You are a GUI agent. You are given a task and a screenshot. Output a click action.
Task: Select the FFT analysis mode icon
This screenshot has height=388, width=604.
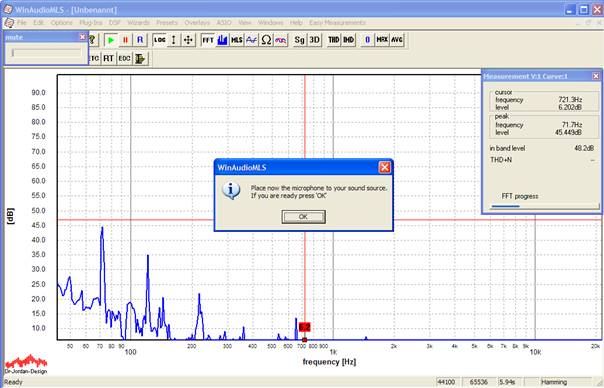click(x=208, y=40)
